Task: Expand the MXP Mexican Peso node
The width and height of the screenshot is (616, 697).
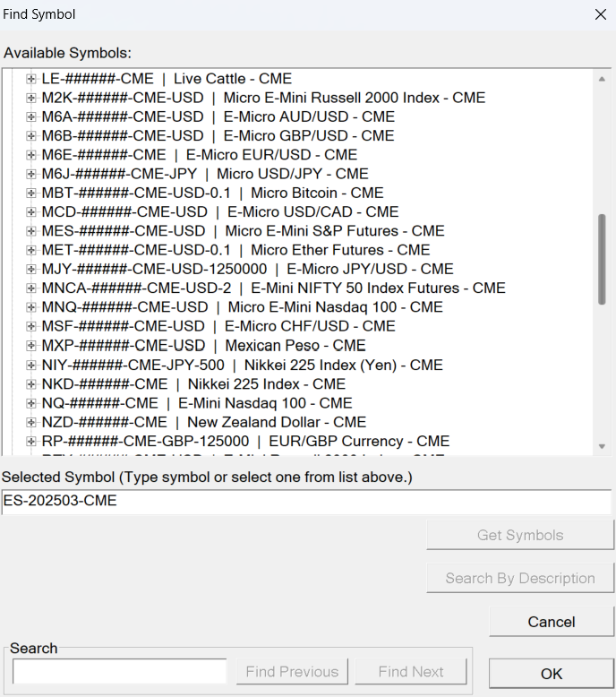Action: click(30, 346)
